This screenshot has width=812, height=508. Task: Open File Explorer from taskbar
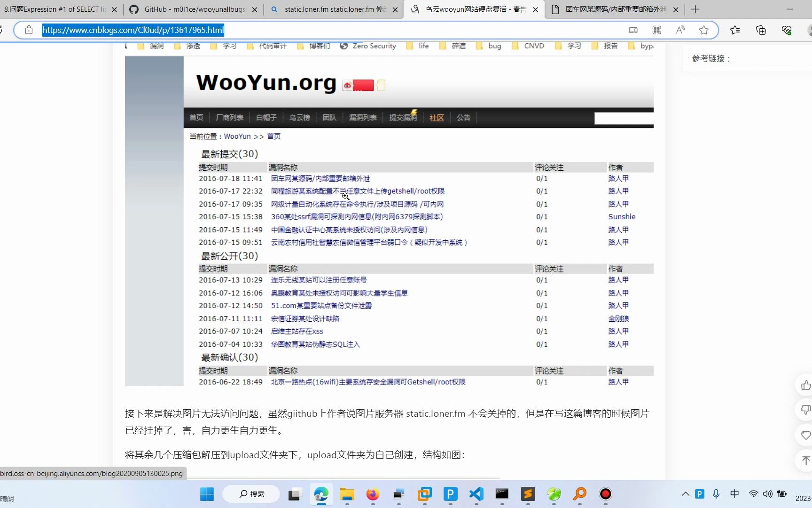point(347,494)
